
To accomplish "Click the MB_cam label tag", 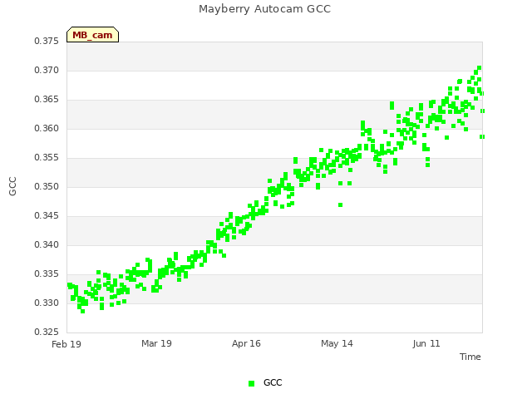I will coord(92,35).
